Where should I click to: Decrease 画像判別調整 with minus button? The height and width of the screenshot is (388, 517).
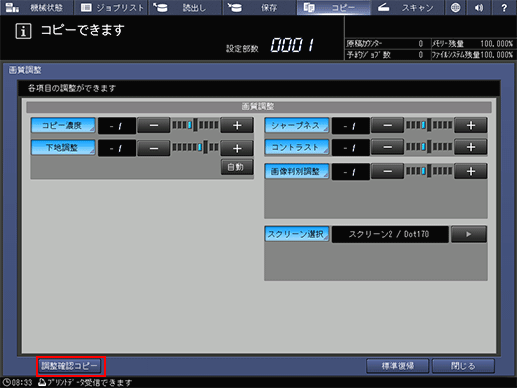click(x=387, y=172)
